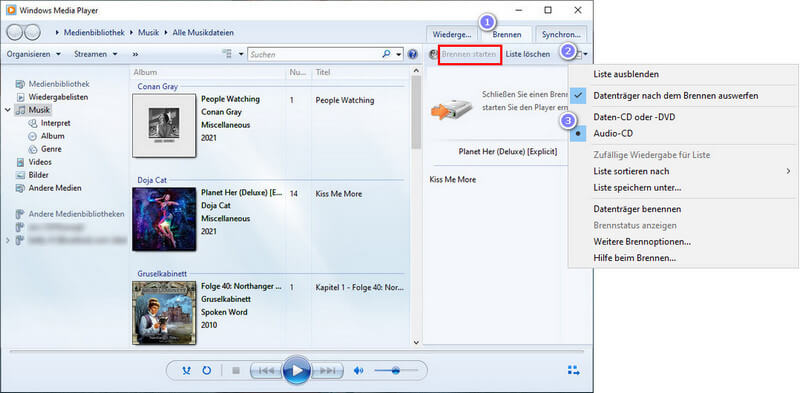Toggle repeat playback button
Image resolution: width=800 pixels, height=393 pixels.
[x=207, y=371]
